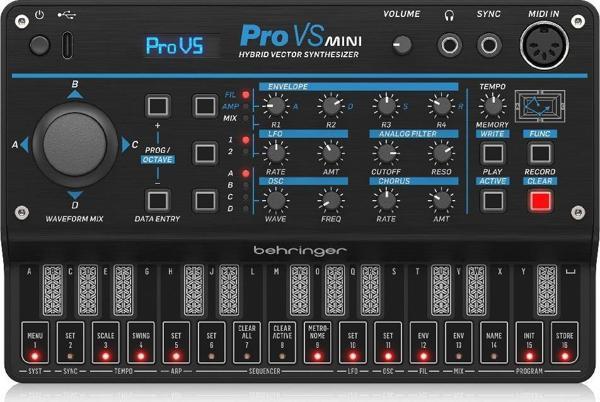Adjust the envelope R2 knob

coord(331,106)
